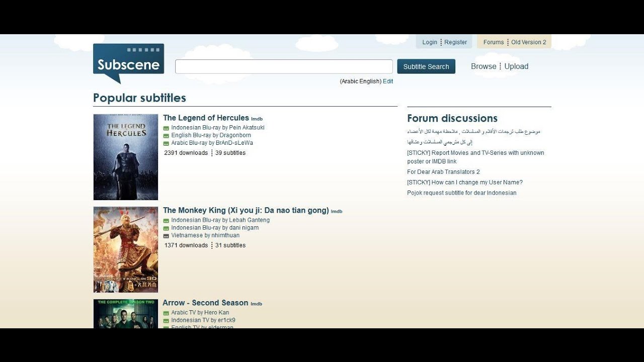Focus the subtitle search field
The height and width of the screenshot is (362, 644).
point(284,66)
